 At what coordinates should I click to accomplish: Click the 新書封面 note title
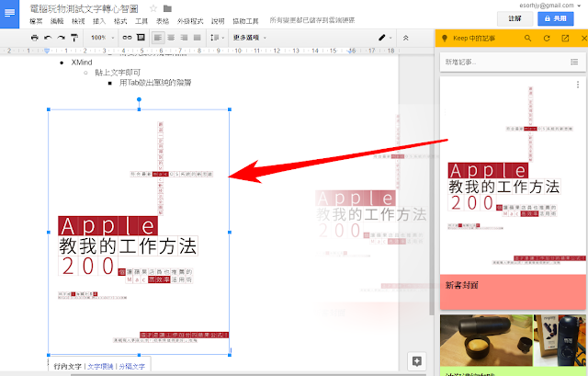pos(461,285)
